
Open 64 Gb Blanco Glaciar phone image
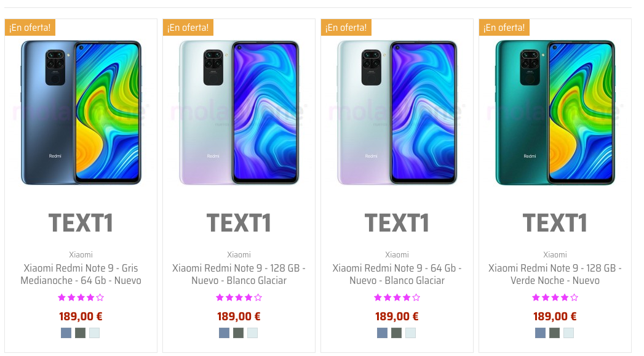coord(397,112)
